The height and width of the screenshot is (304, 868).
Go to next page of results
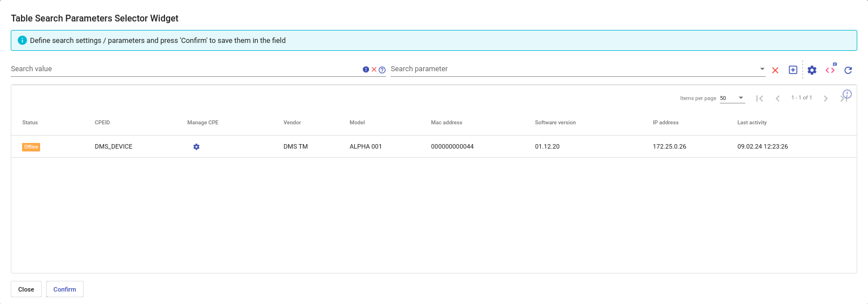pos(826,98)
